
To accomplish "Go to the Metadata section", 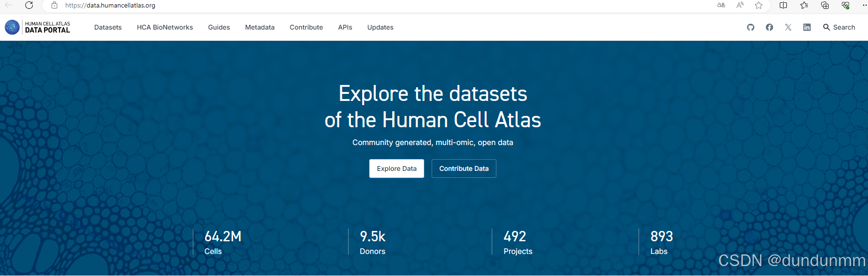I will pos(259,27).
